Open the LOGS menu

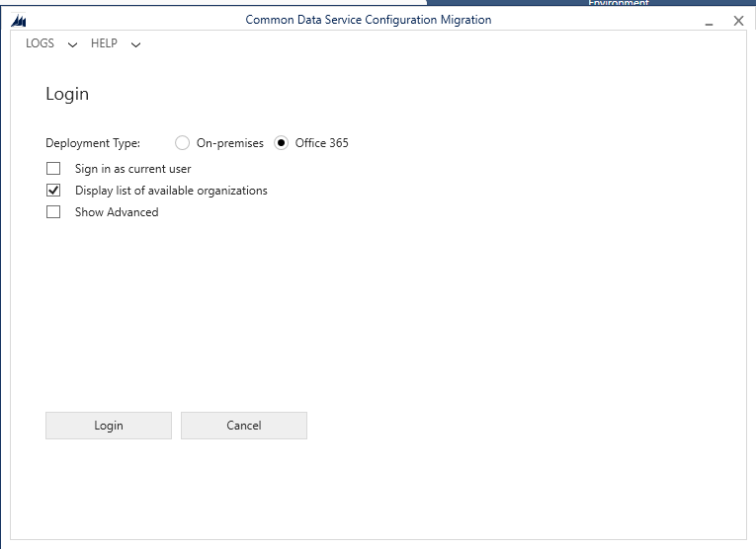coord(40,43)
